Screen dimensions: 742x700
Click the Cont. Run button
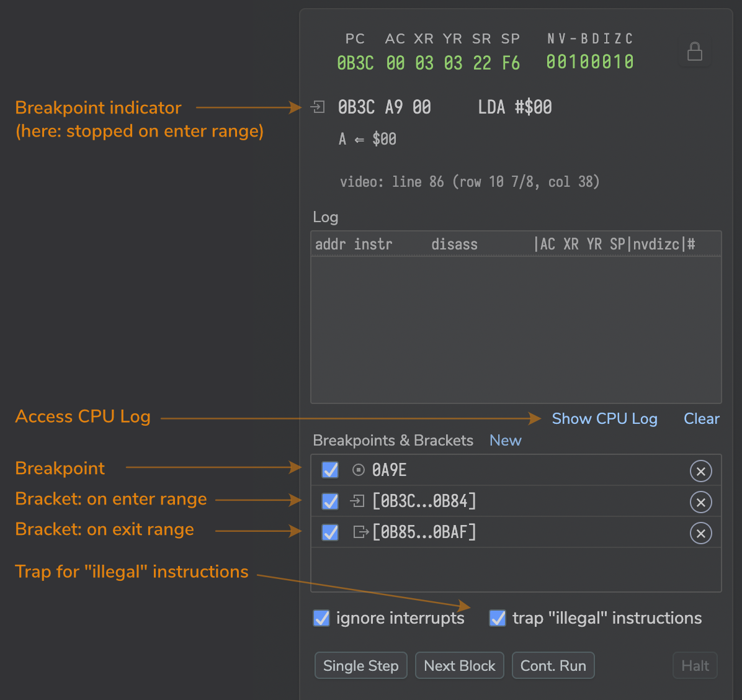[553, 665]
